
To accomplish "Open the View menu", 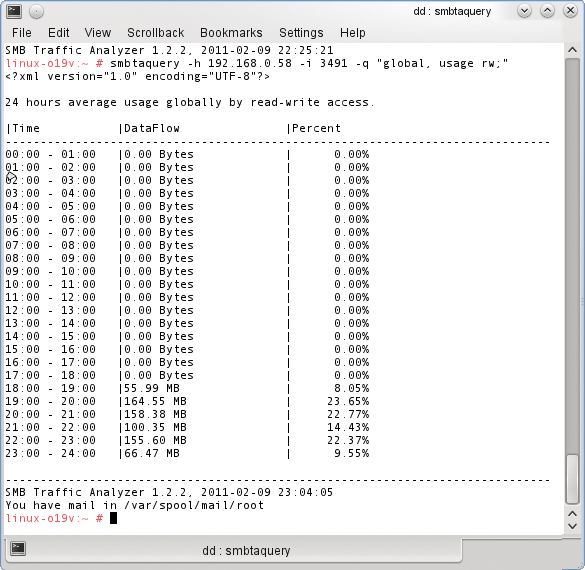I will (98, 33).
